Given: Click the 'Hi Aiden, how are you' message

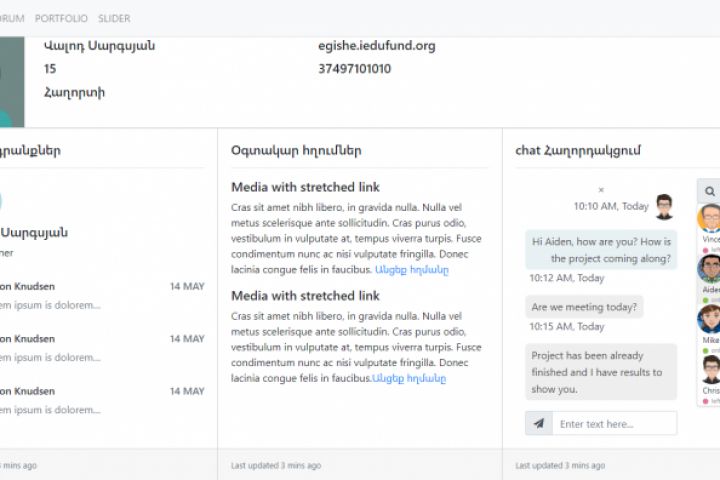Looking at the screenshot, I should tap(600, 250).
